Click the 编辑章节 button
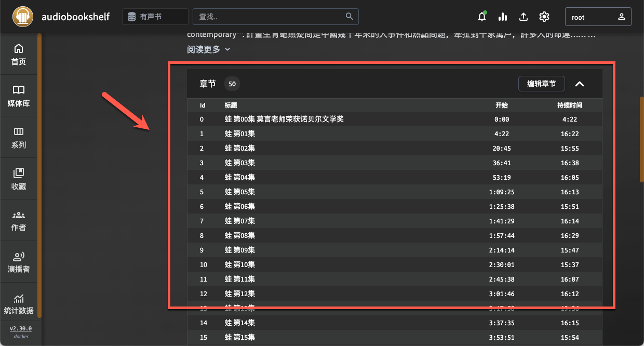 (x=541, y=84)
